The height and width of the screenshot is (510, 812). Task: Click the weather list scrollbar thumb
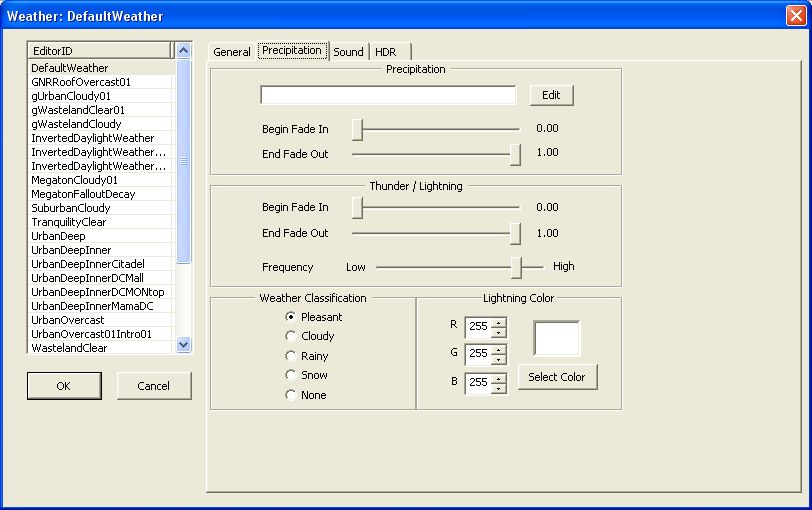[x=183, y=161]
